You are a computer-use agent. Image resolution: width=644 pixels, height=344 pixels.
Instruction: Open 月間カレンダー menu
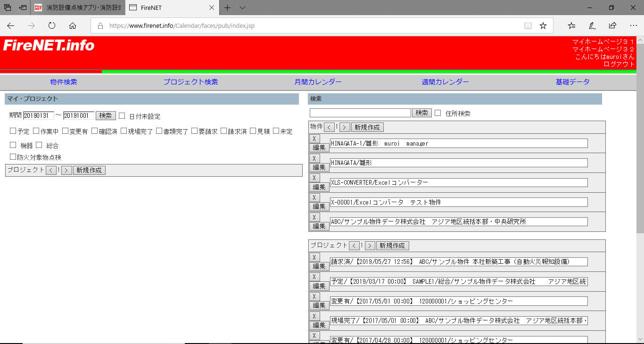318,82
